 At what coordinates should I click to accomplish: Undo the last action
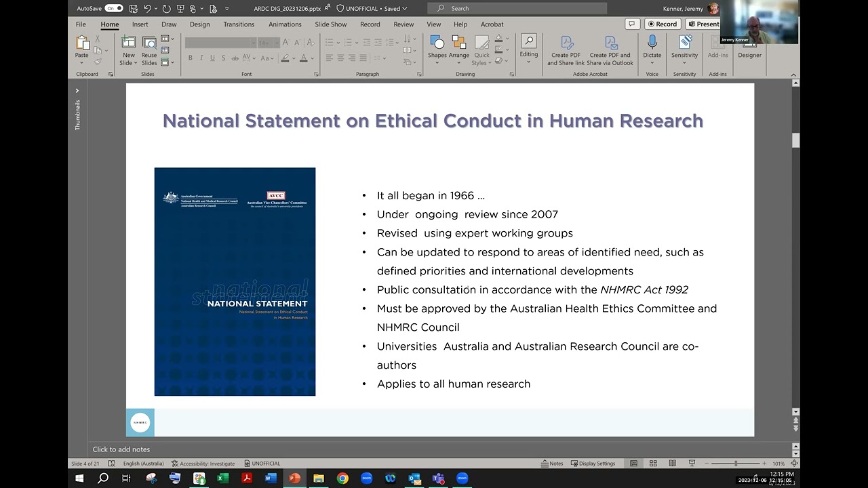click(148, 8)
